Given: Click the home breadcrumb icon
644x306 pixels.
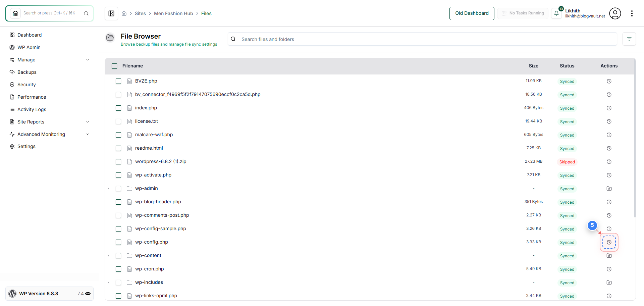Looking at the screenshot, I should click(124, 13).
